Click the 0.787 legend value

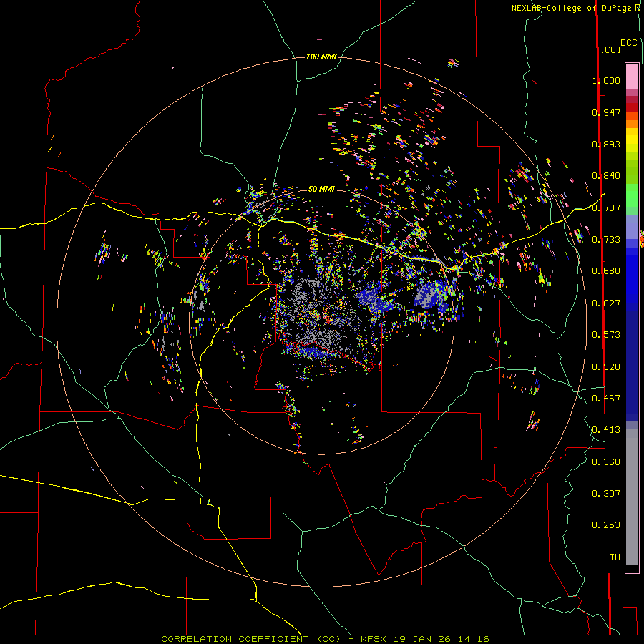coord(606,208)
